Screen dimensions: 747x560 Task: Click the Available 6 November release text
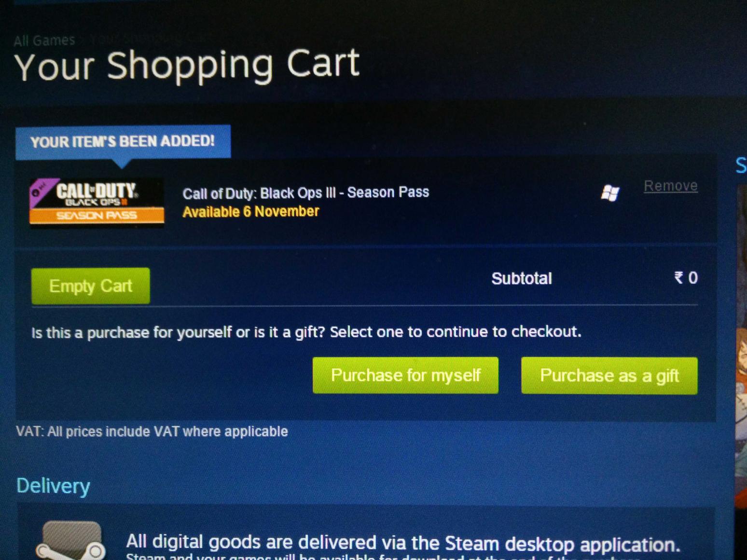click(x=250, y=212)
